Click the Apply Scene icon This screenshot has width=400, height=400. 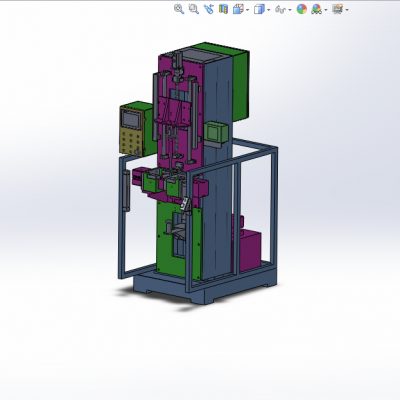coord(316,9)
